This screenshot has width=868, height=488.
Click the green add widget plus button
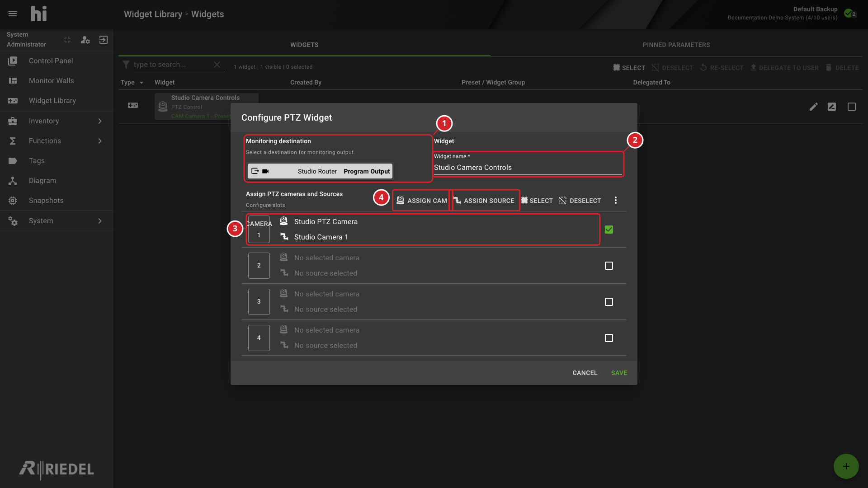click(x=846, y=466)
